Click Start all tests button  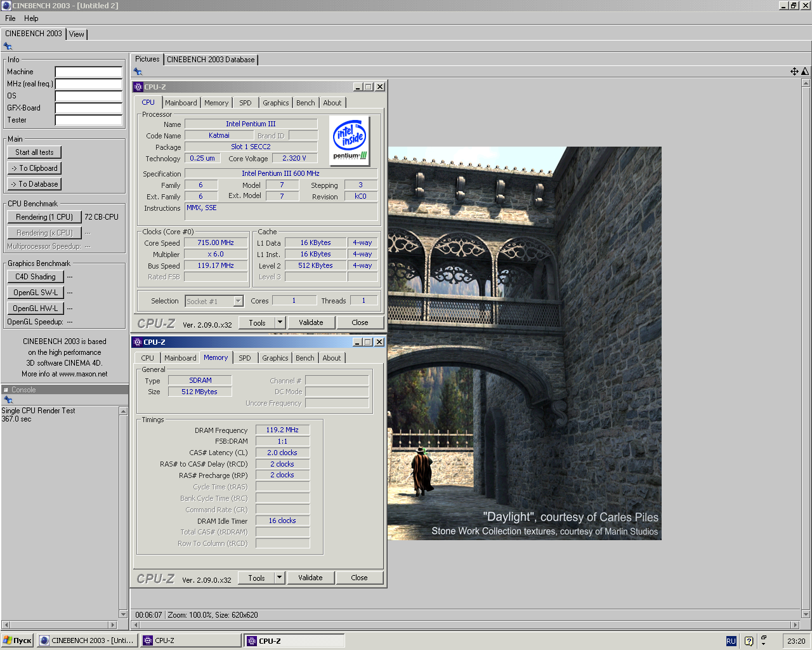tap(34, 152)
